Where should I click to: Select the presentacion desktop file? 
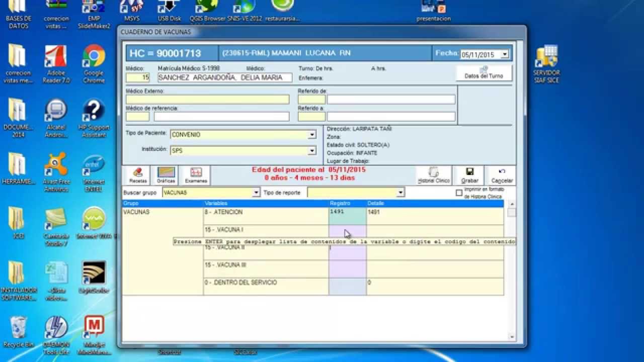click(434, 11)
